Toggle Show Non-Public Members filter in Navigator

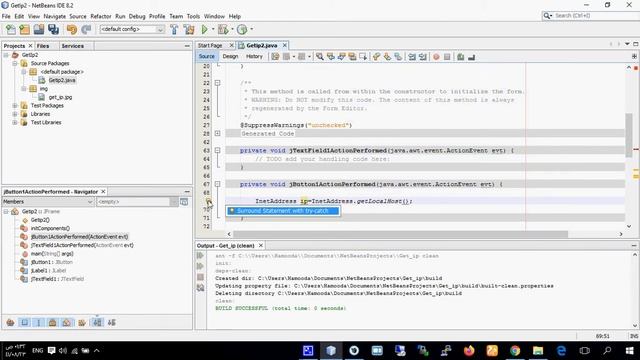[53, 322]
